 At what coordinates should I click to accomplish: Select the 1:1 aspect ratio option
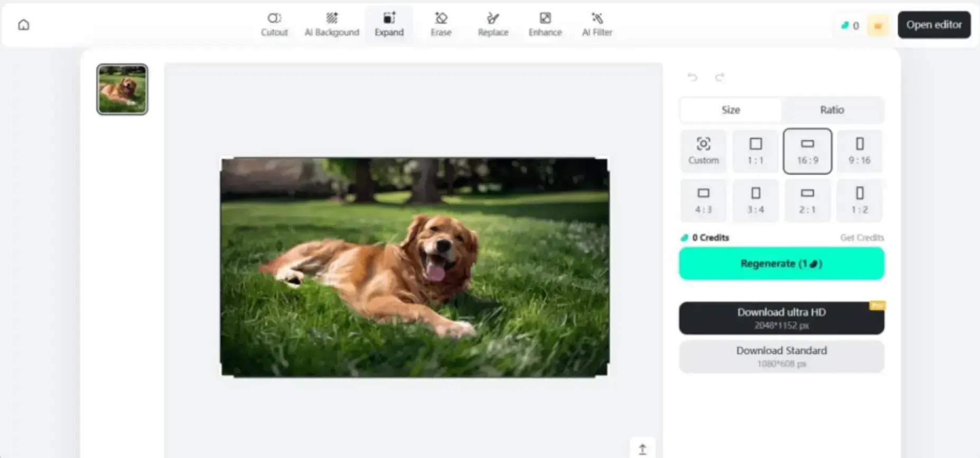pyautogui.click(x=755, y=151)
